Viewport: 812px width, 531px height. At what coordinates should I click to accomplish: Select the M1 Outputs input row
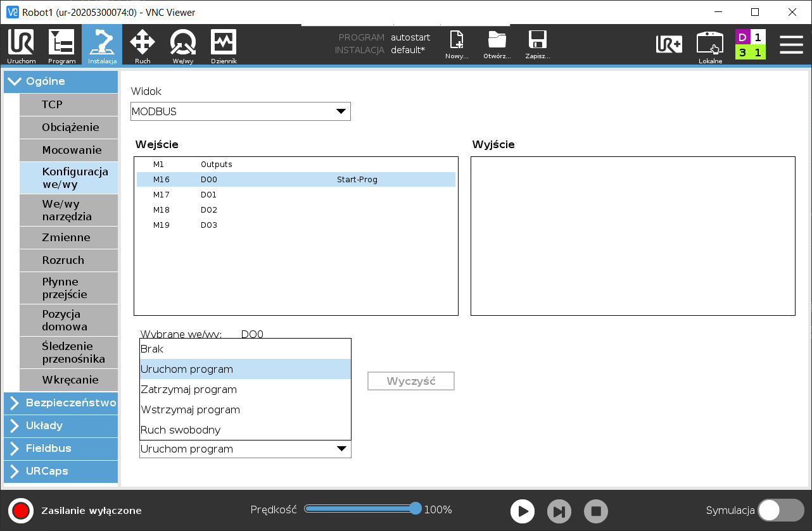click(296, 165)
